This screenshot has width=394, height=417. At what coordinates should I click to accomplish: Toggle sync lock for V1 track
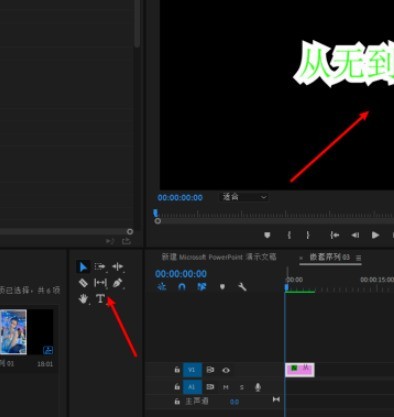210,370
